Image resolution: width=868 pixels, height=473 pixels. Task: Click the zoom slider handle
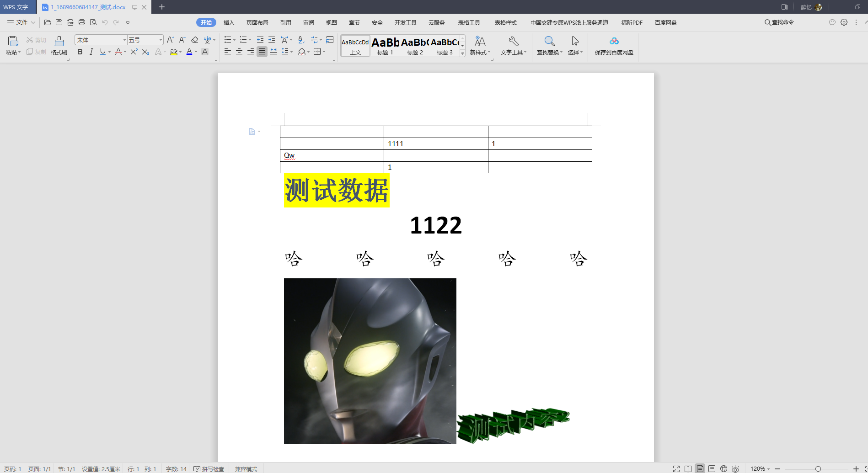818,469
